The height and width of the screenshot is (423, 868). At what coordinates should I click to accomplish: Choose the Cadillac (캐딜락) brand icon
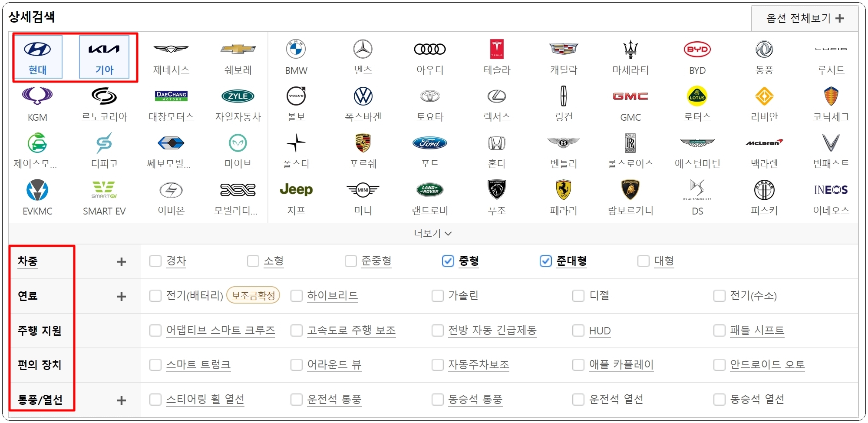[564, 49]
